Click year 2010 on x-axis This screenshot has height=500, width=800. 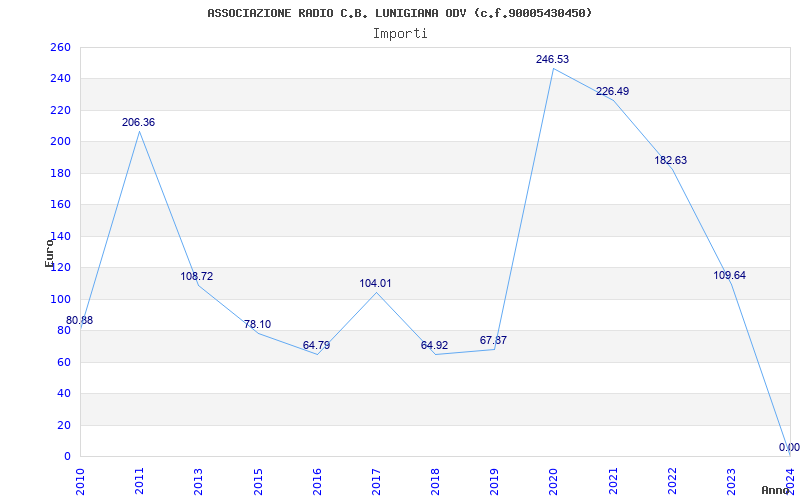[80, 481]
